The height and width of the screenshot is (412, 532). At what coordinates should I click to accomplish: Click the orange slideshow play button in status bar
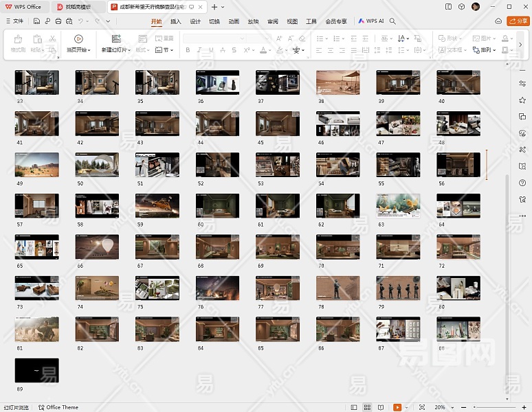(397, 407)
